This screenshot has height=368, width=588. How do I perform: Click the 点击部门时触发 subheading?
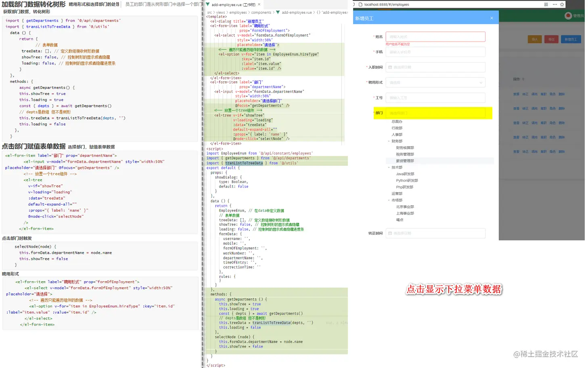pos(17,238)
